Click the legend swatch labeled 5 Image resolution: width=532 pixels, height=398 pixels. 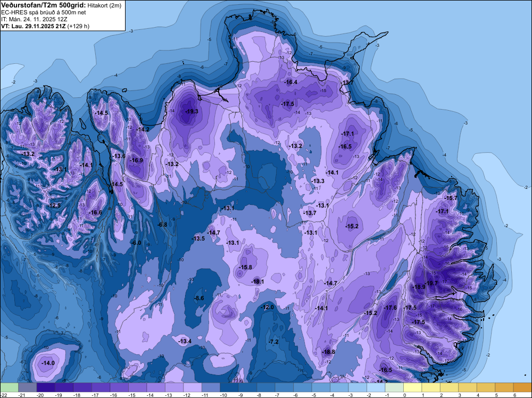(504, 387)
